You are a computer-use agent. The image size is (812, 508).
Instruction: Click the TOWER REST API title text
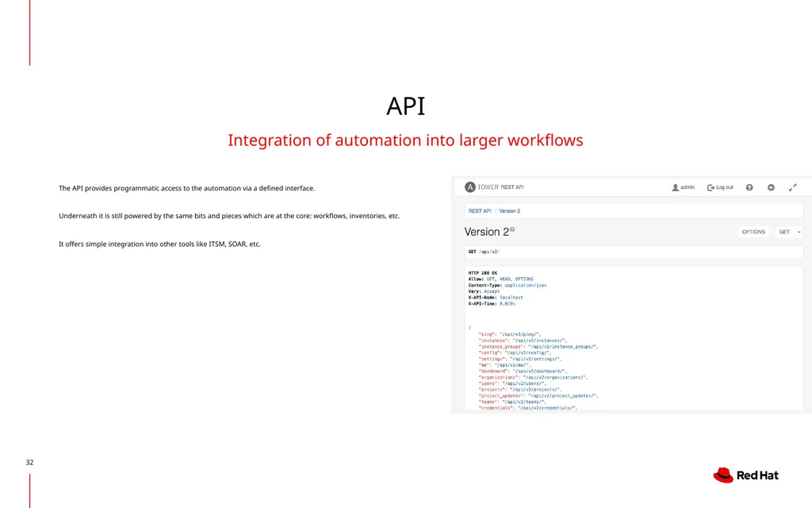[x=500, y=187]
